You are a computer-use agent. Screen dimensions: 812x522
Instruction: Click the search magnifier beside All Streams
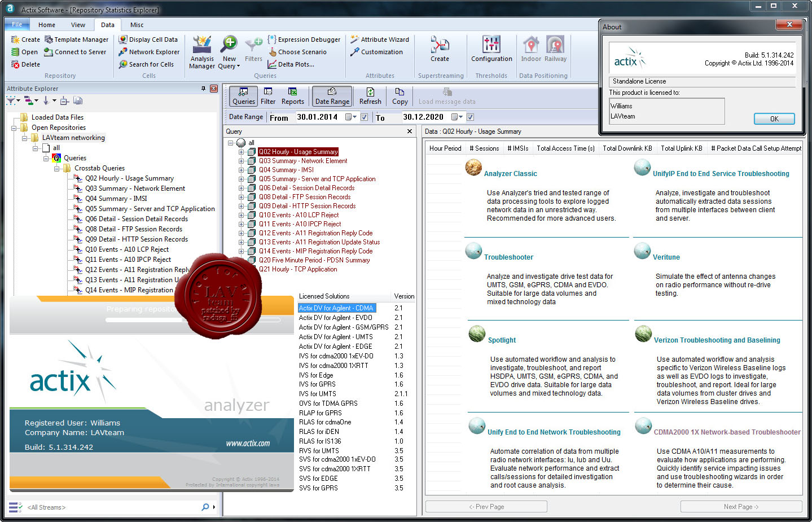[x=205, y=507]
